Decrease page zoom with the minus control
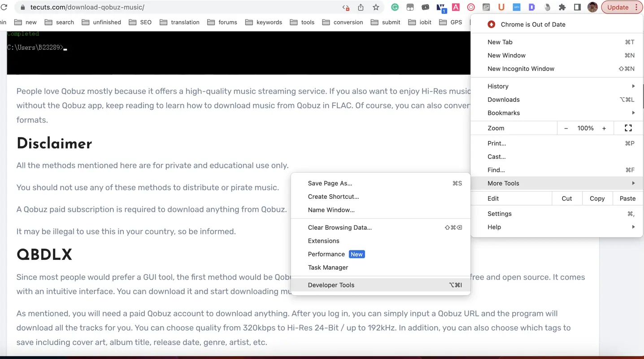644x359 pixels. point(566,128)
